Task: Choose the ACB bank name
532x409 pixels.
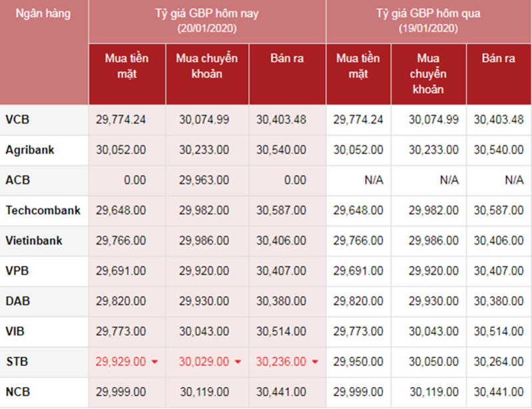Action: pyautogui.click(x=17, y=180)
